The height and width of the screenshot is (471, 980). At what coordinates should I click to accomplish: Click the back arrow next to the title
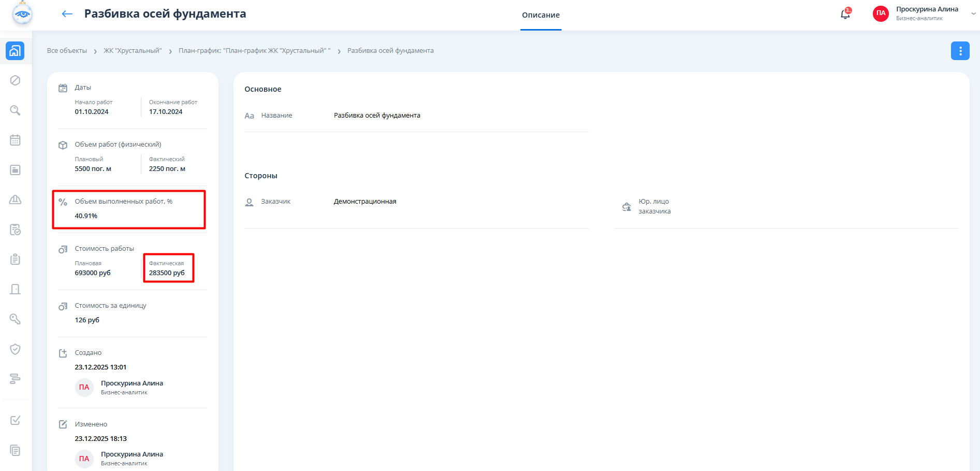pos(67,14)
